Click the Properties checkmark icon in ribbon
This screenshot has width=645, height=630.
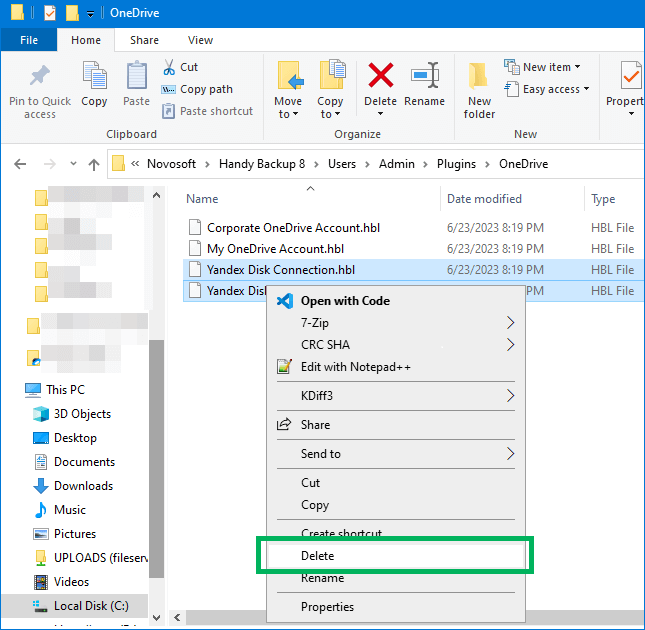[x=630, y=75]
